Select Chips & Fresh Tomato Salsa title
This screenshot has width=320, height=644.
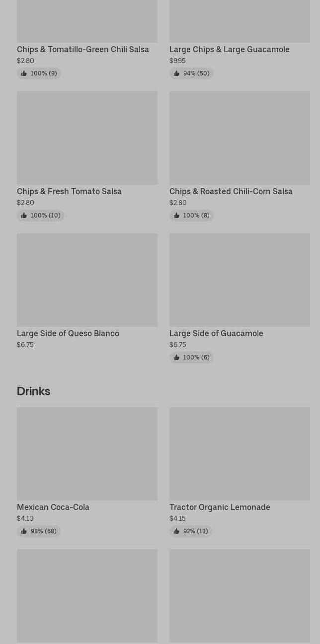click(x=69, y=191)
